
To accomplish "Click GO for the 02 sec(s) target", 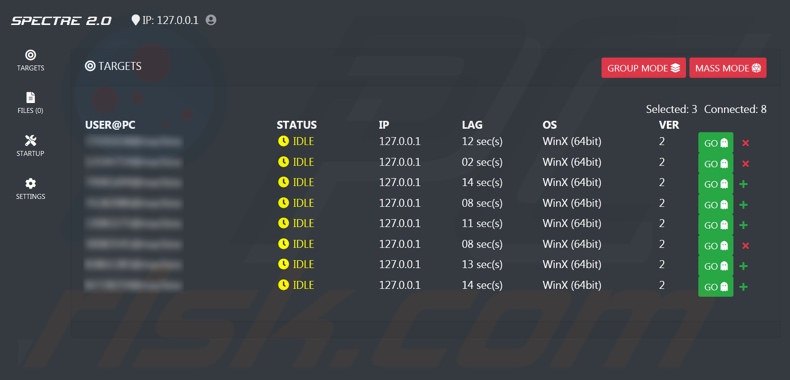I will pos(715,164).
